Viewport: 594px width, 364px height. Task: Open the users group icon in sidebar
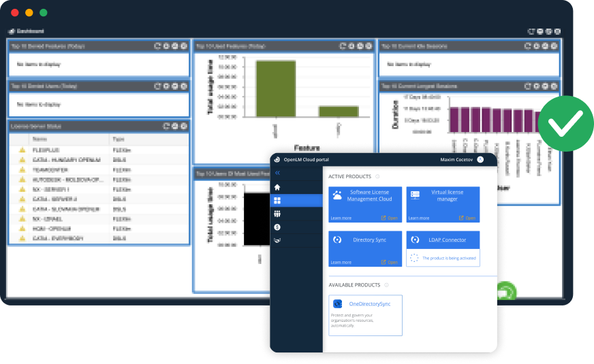(277, 214)
